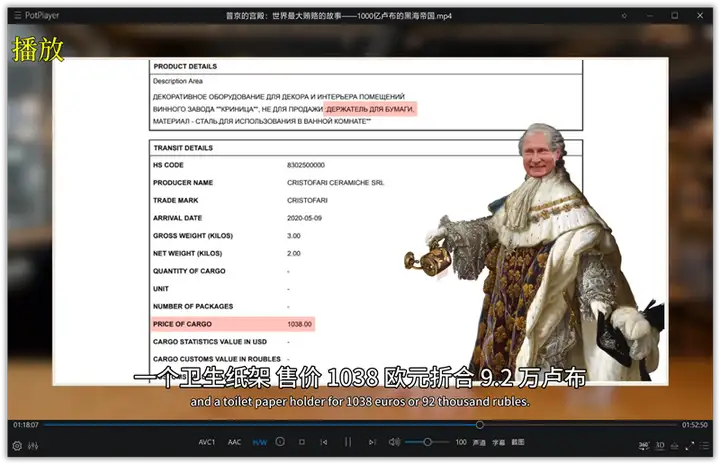Click the AAC audio codec label
Screen dimensions: 720x464
click(x=234, y=442)
